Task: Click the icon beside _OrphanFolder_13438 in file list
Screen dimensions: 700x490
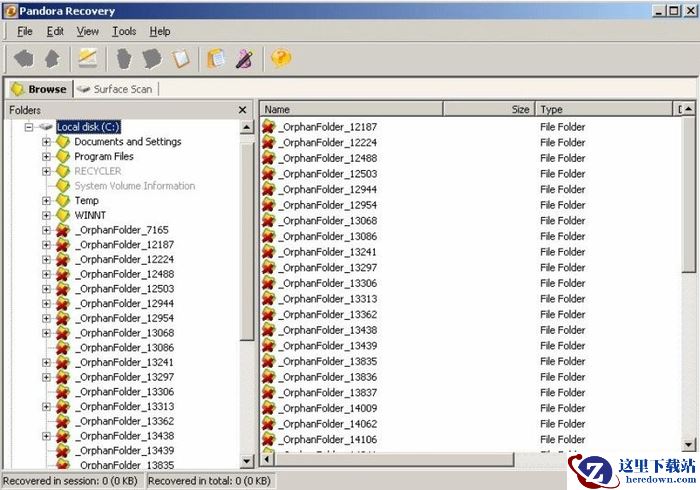Action: pos(268,330)
